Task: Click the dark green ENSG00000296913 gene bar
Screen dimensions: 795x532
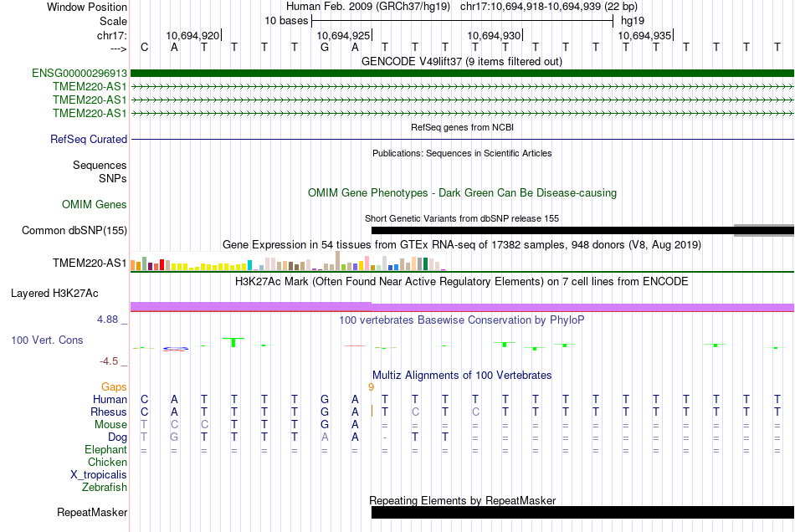Action: 462,74
